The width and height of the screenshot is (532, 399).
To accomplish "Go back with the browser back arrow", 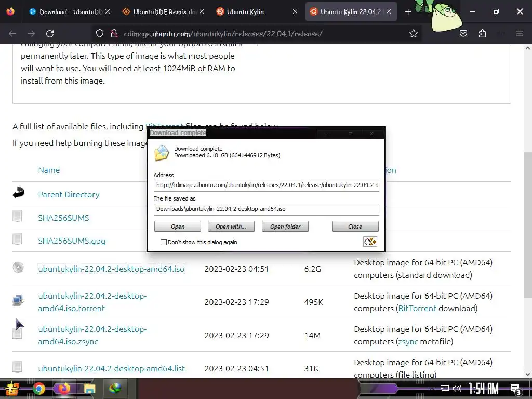I will (12, 34).
